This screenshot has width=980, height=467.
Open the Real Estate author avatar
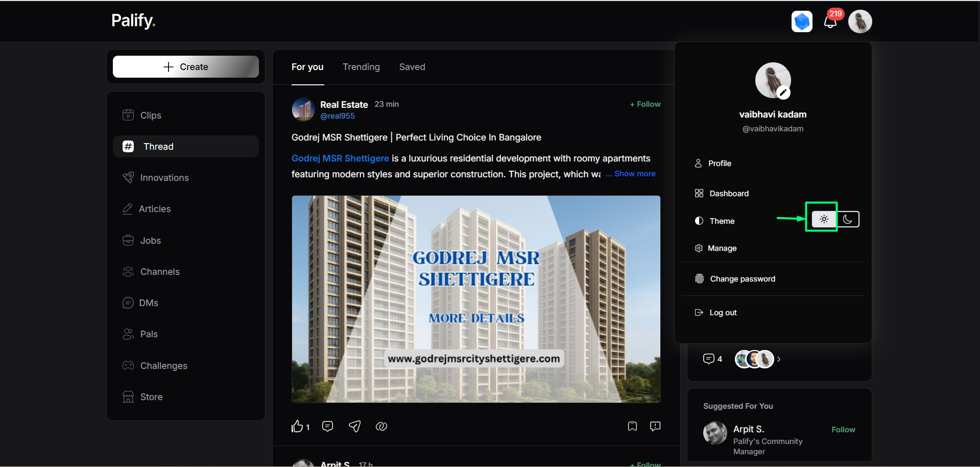(x=303, y=109)
